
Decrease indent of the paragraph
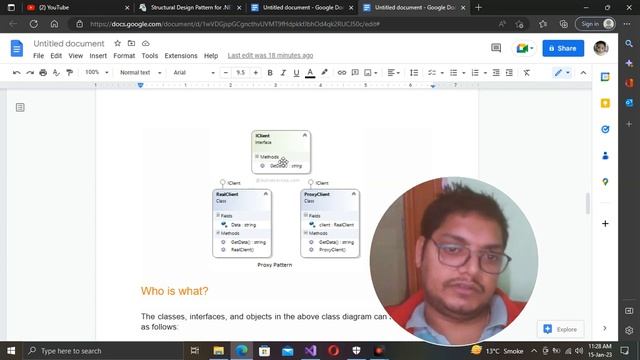(496, 73)
